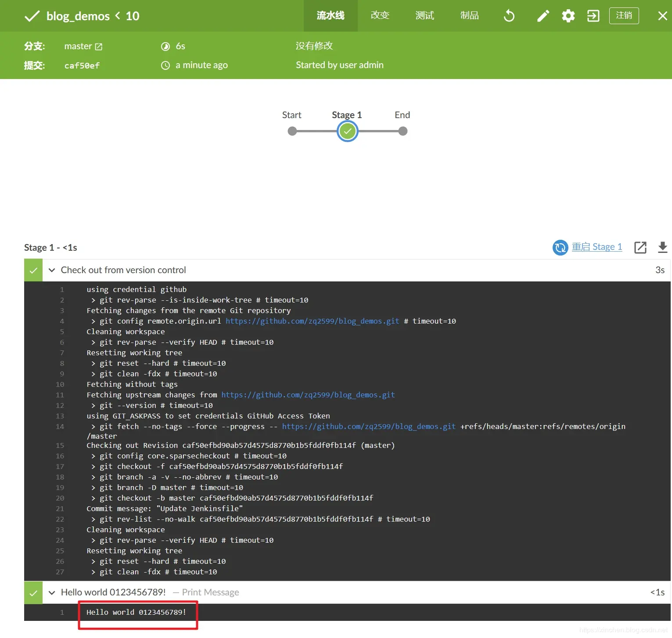Open log in new window icon

pyautogui.click(x=640, y=247)
